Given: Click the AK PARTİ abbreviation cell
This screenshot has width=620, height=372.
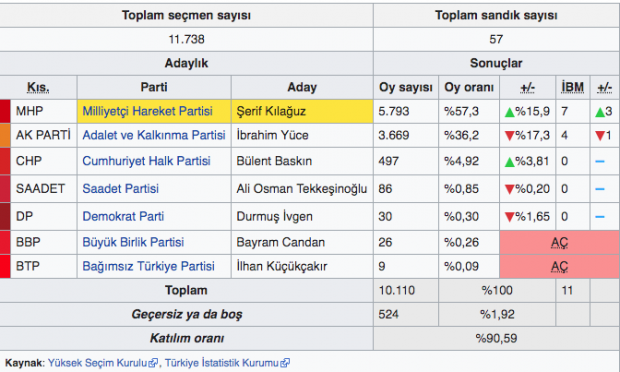Looking at the screenshot, I should pos(43,135).
